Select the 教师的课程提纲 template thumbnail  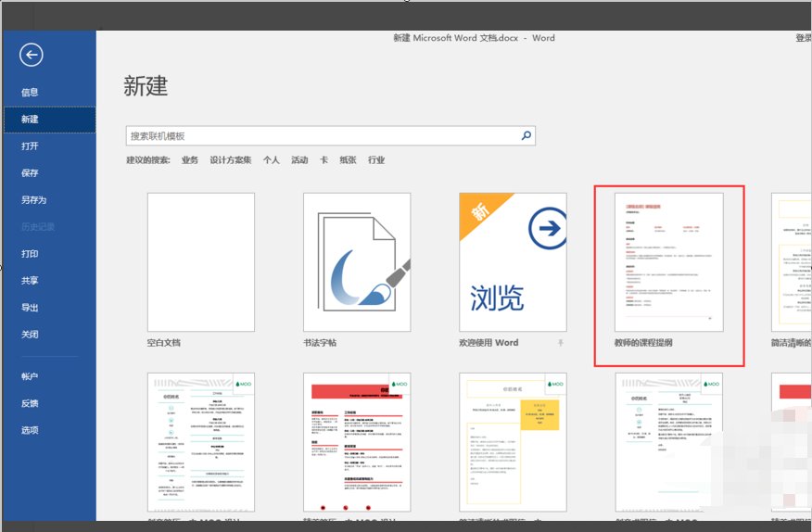[669, 262]
